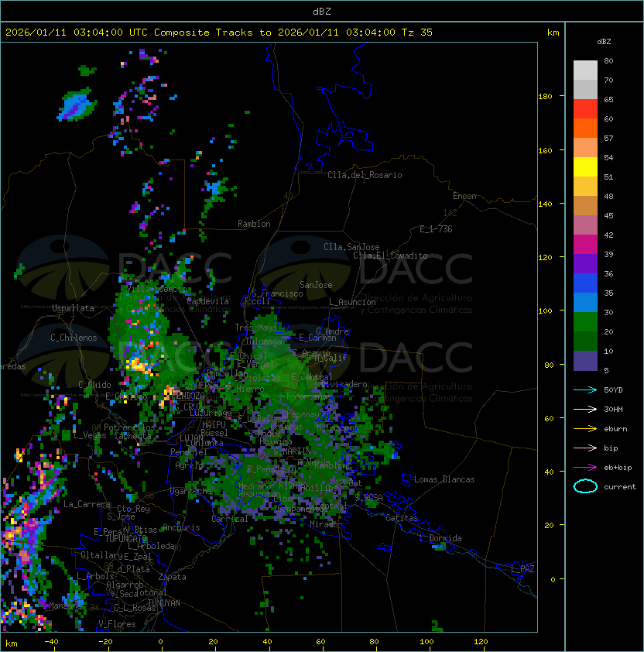
Task: Click the yellow eburn arrow icon
Action: point(585,429)
